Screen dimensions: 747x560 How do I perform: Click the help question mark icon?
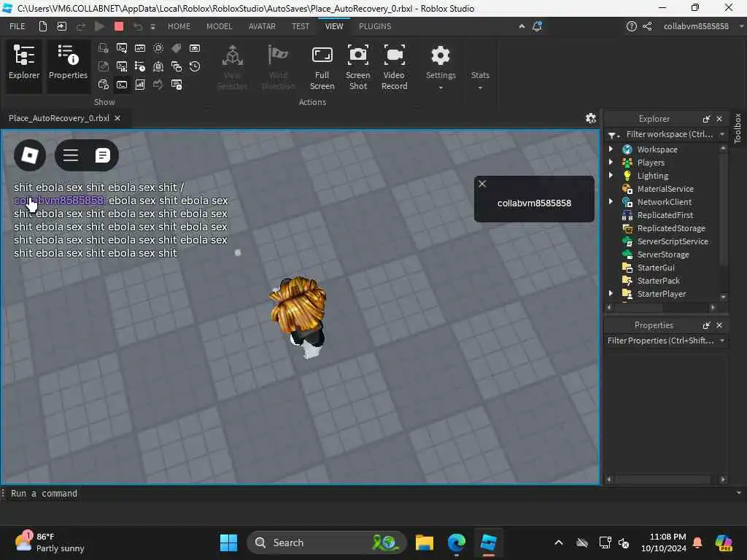click(x=631, y=26)
